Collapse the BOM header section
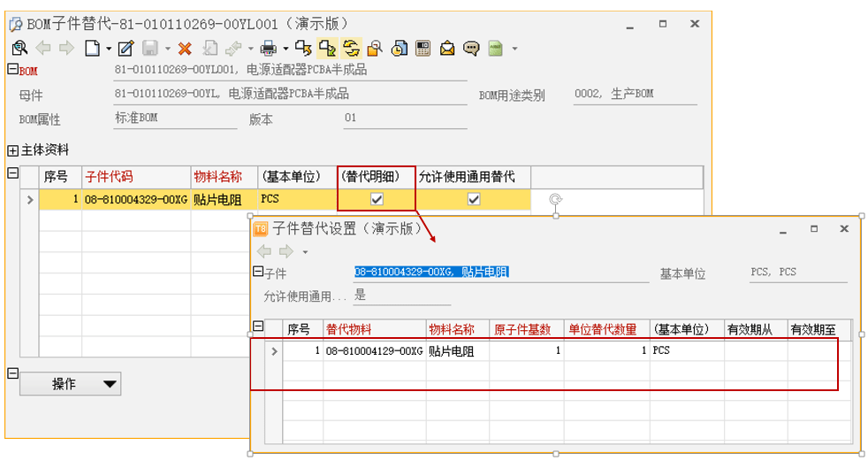Image resolution: width=868 pixels, height=461 pixels. tap(12, 70)
